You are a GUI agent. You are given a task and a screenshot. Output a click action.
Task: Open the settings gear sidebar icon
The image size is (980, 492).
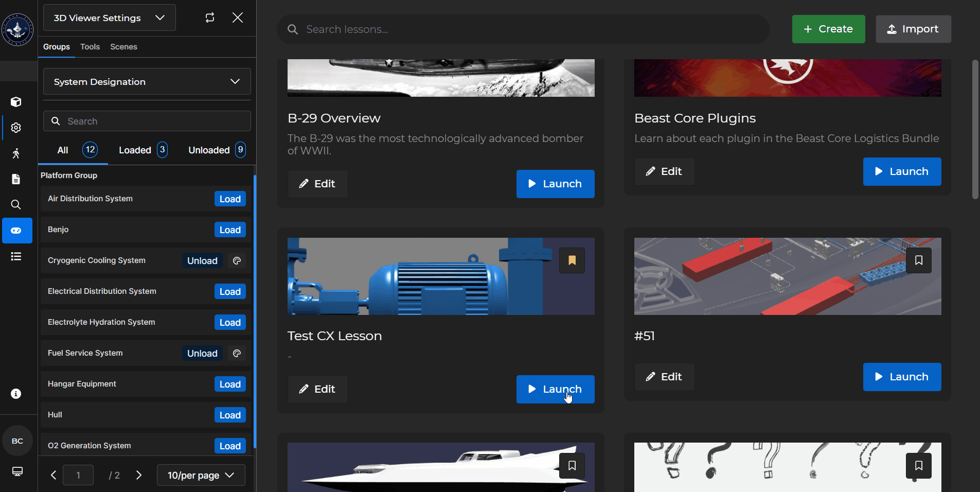click(x=16, y=128)
